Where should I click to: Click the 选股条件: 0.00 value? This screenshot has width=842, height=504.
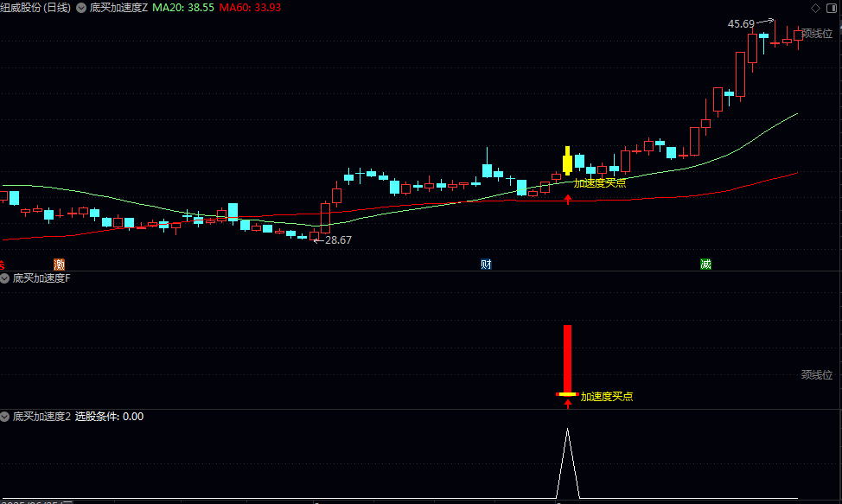[109, 417]
